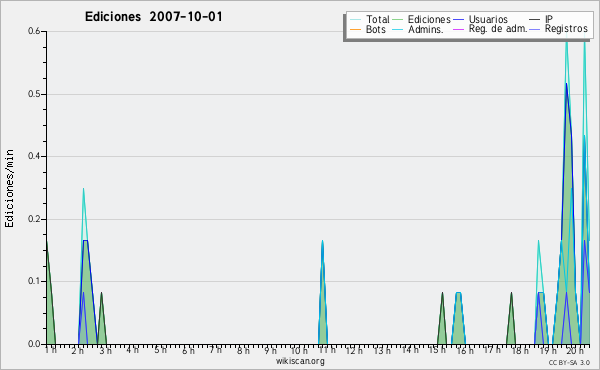Click the Usuarios legend label
The height and width of the screenshot is (370, 600).
488,19
